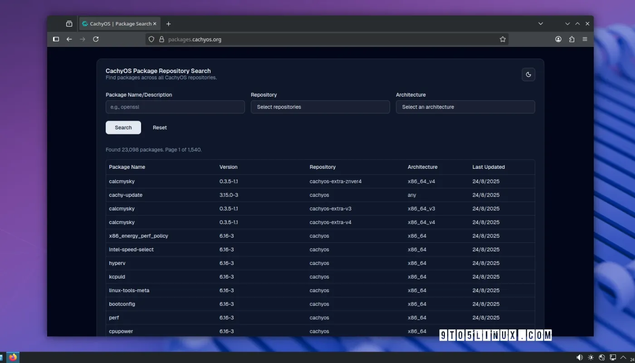This screenshot has width=635, height=363.
Task: Open the extensions puzzle icon
Action: [x=571, y=39]
